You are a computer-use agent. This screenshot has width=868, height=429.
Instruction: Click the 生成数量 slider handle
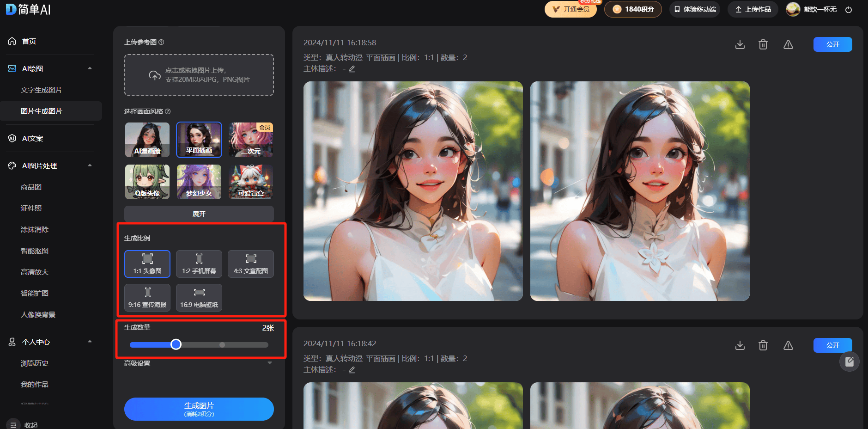(x=176, y=344)
